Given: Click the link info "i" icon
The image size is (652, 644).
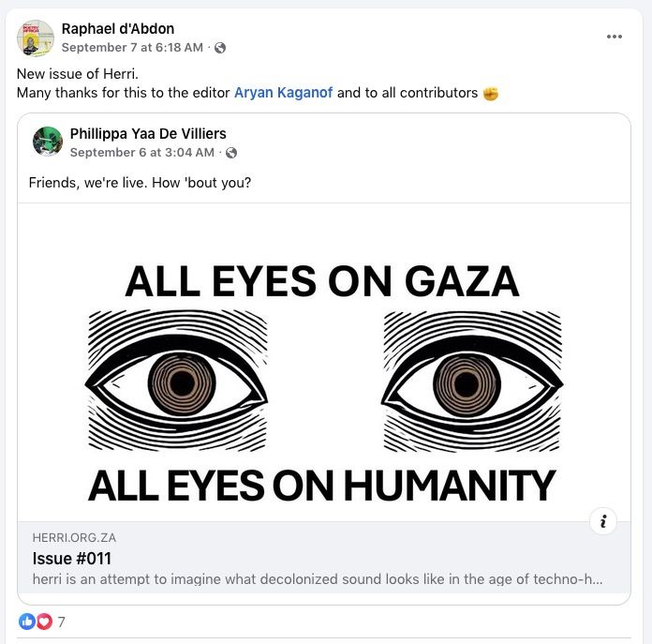Looking at the screenshot, I should click(603, 522).
